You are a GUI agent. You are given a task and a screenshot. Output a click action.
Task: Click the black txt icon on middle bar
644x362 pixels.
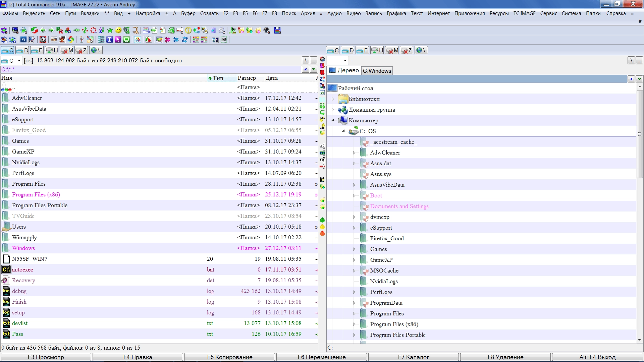pyautogui.click(x=322, y=180)
